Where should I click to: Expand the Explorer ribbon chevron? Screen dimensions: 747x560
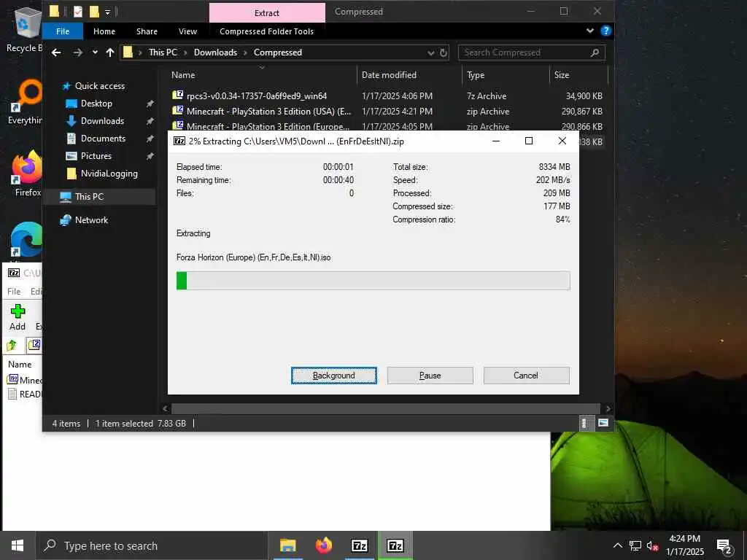pyautogui.click(x=589, y=31)
